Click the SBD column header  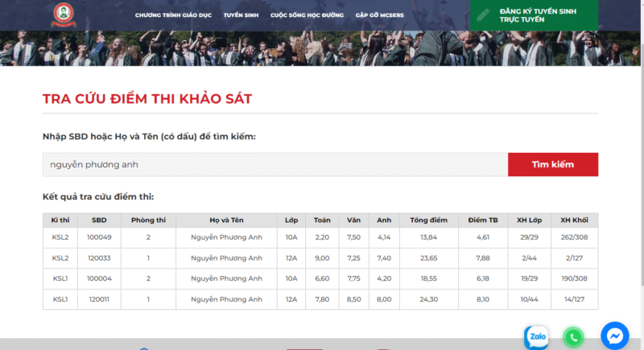click(x=99, y=220)
